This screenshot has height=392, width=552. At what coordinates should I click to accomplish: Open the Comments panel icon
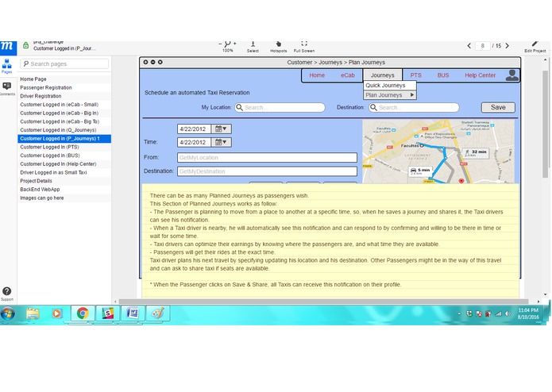6,88
